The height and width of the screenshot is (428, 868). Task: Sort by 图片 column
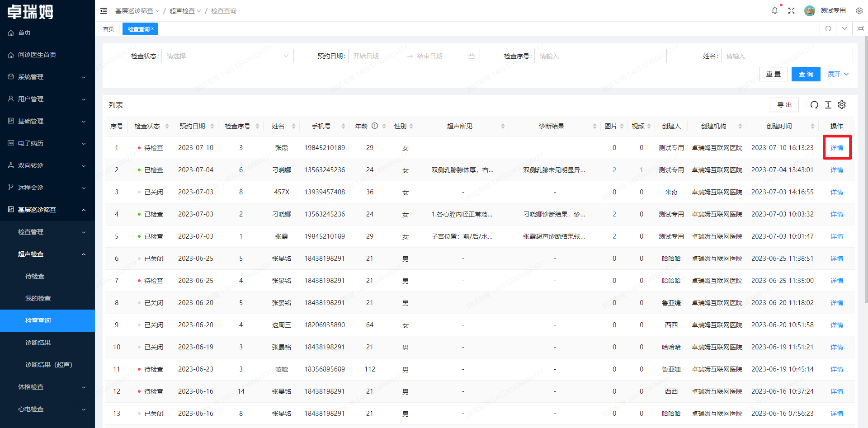(x=622, y=126)
